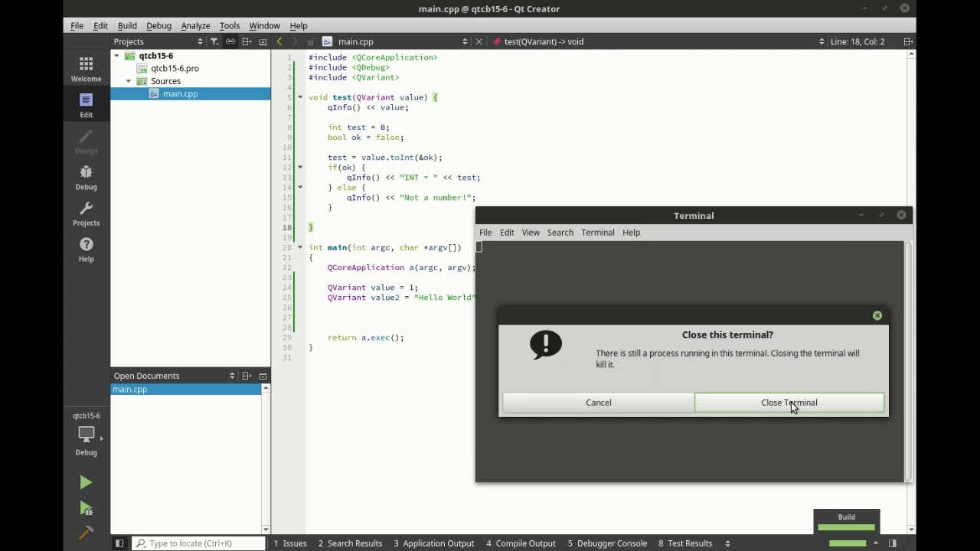Open Welcome mode in the sidebar
980x551 pixels.
tap(86, 69)
